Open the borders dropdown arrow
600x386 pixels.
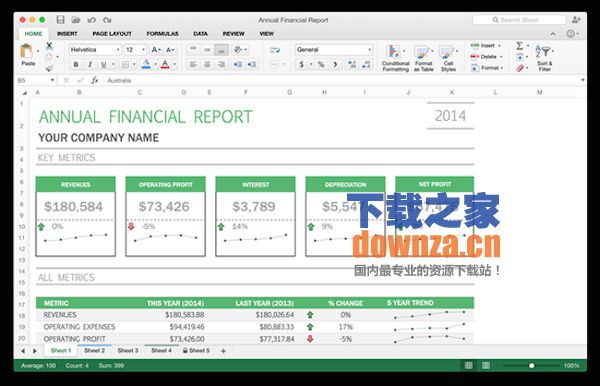pyautogui.click(x=134, y=64)
